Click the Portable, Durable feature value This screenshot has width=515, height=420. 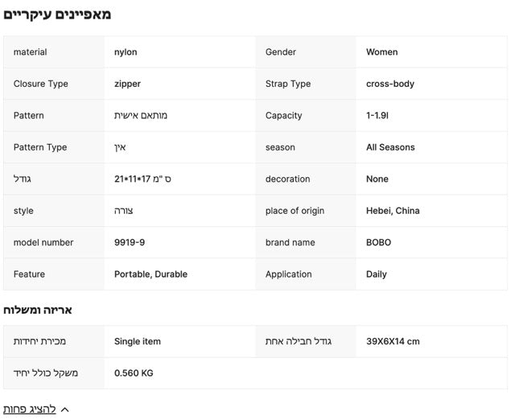pos(150,274)
